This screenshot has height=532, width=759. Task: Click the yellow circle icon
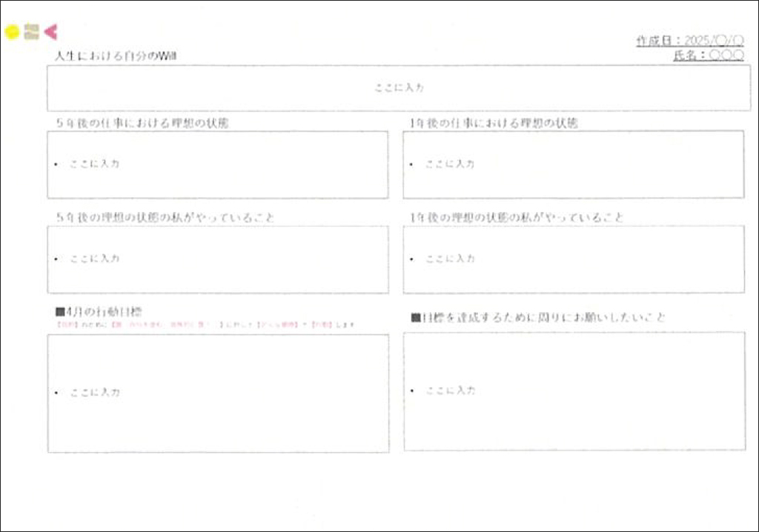[x=12, y=32]
